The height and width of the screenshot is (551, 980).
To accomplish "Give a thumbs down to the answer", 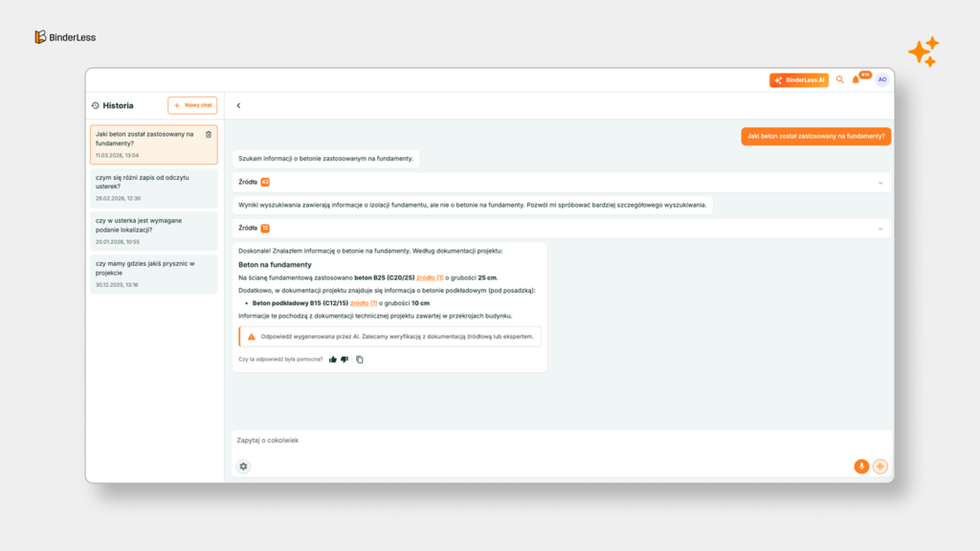I will click(344, 359).
